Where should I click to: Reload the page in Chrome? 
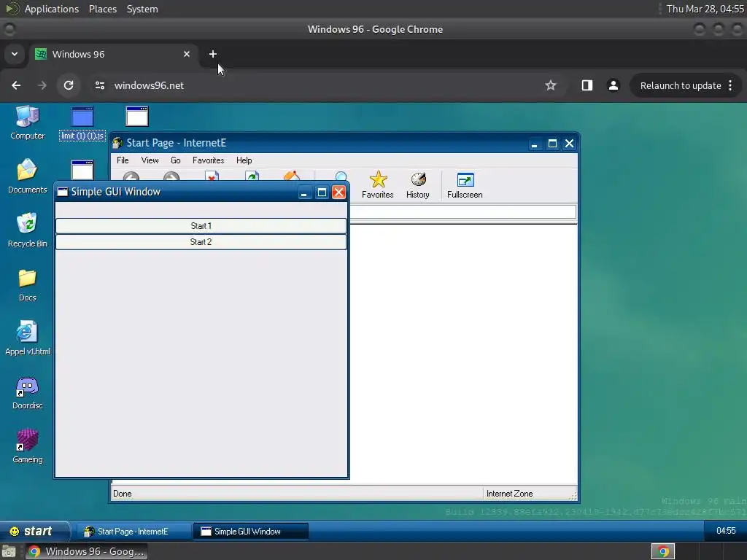point(69,85)
